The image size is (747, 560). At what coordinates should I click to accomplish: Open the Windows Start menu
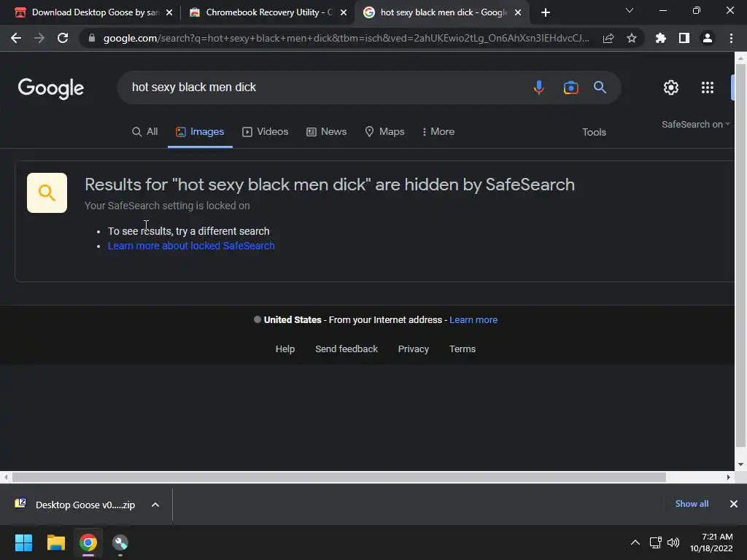pos(23,542)
